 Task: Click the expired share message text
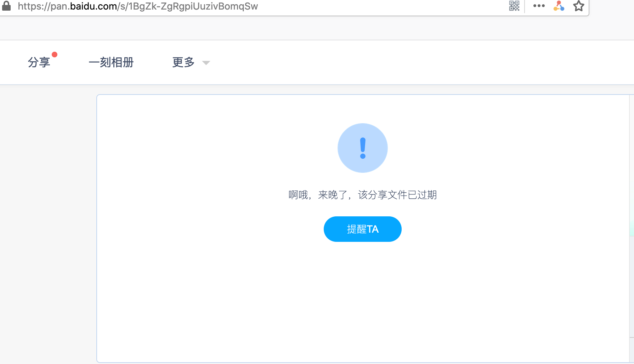pyautogui.click(x=363, y=195)
